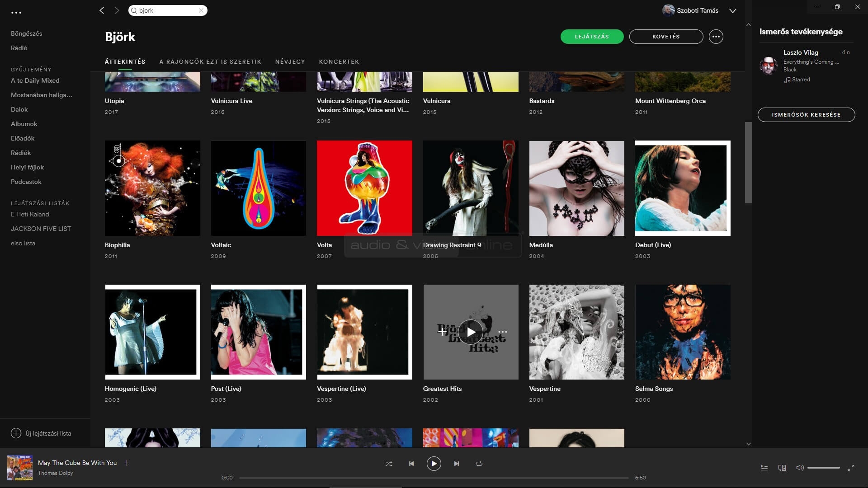Screen dimensions: 868x488
Task: Create a new playlist with the plus icon
Action: click(16, 433)
